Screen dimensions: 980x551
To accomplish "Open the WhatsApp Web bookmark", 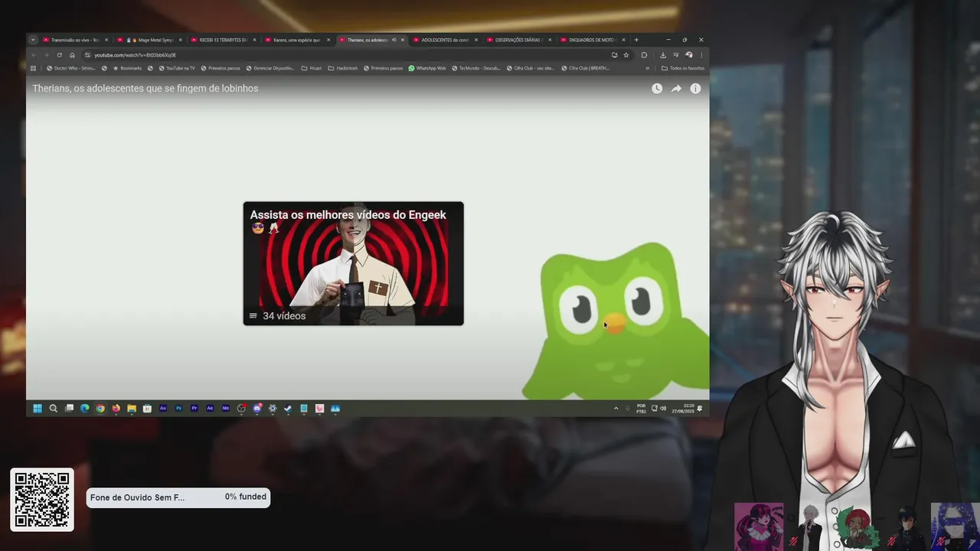I will (427, 68).
